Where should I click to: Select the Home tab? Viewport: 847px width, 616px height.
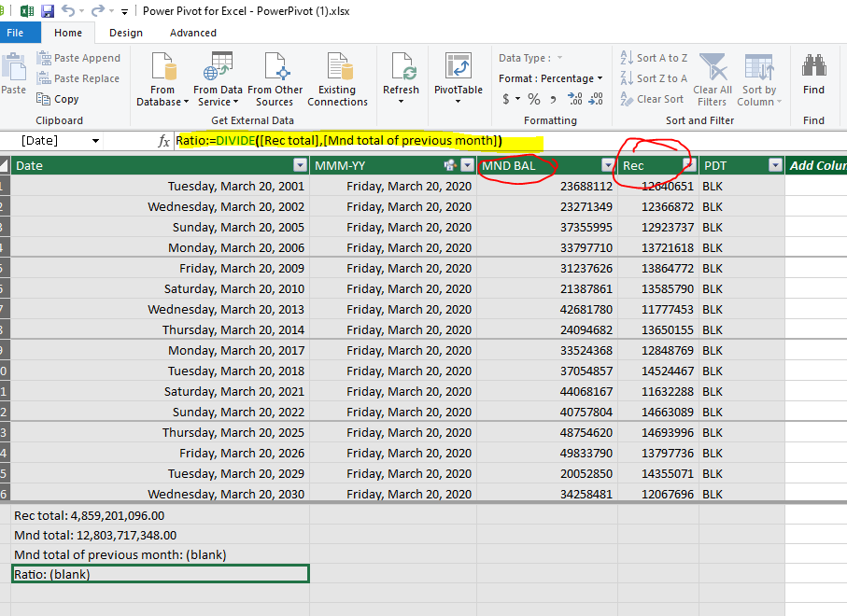click(x=68, y=33)
